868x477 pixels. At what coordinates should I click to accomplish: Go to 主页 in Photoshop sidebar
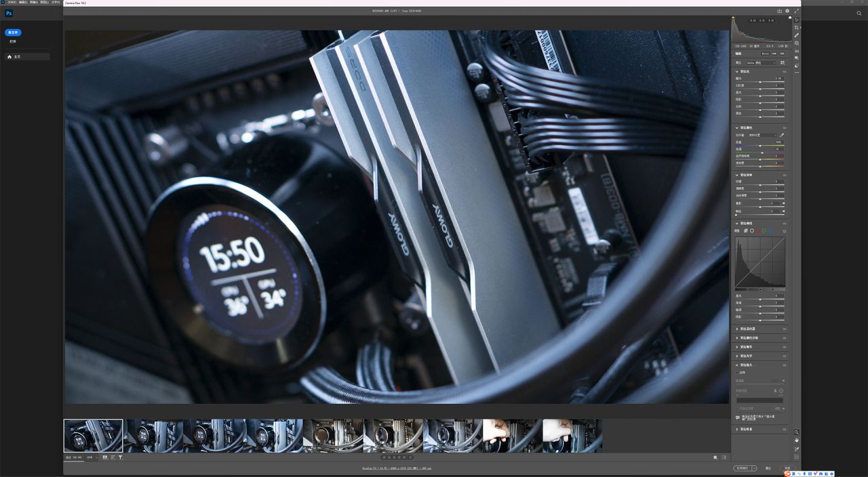tap(27, 57)
